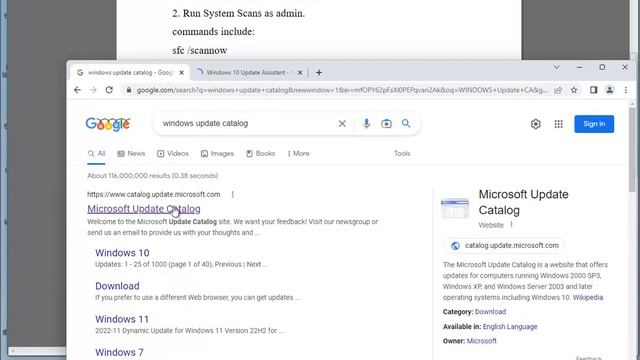Click the browser forward arrow

[x=93, y=90]
